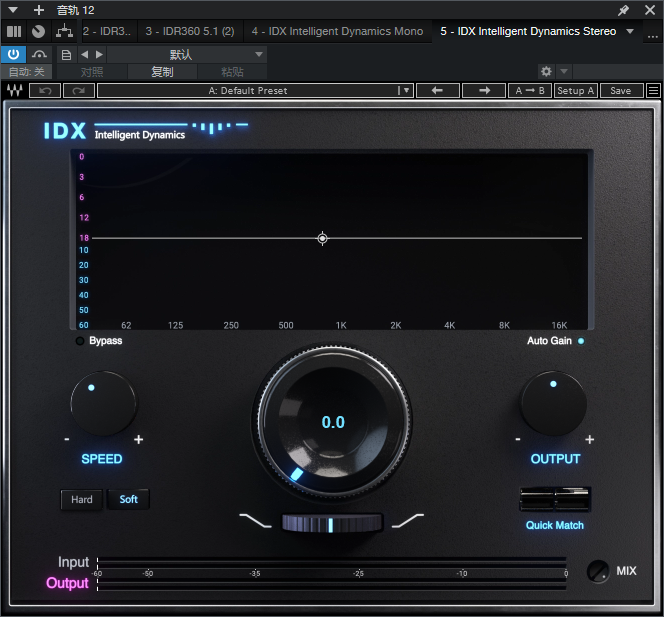Screen dimensions: 664x617
Task: Enable the Bypass indicator
Action: click(80, 341)
